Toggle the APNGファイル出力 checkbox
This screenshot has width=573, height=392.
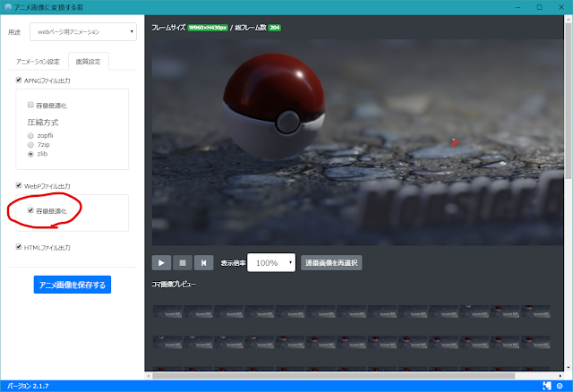coord(19,80)
